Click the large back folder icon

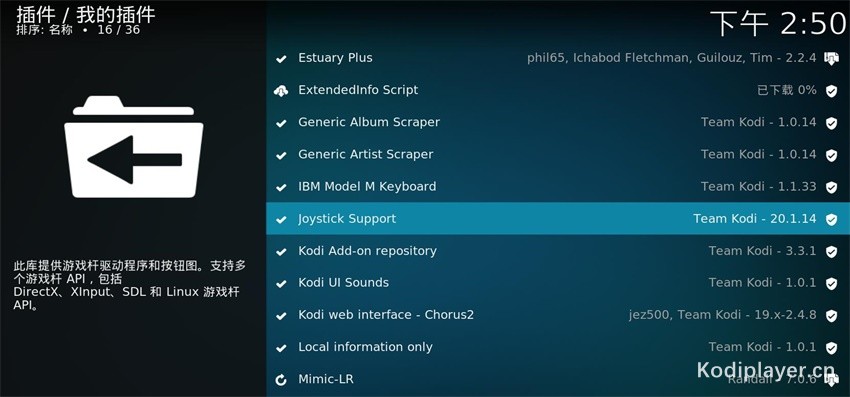tap(133, 147)
